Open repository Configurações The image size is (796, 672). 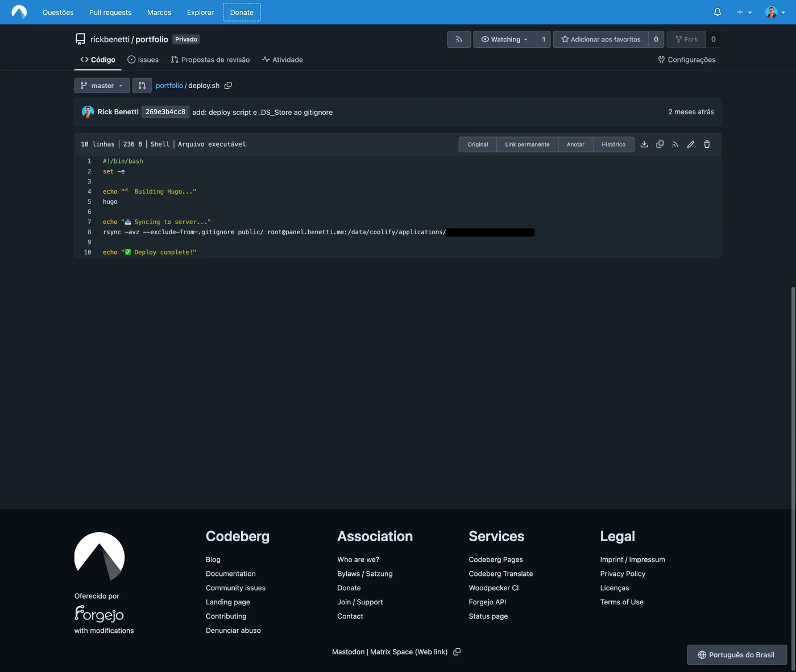click(687, 60)
